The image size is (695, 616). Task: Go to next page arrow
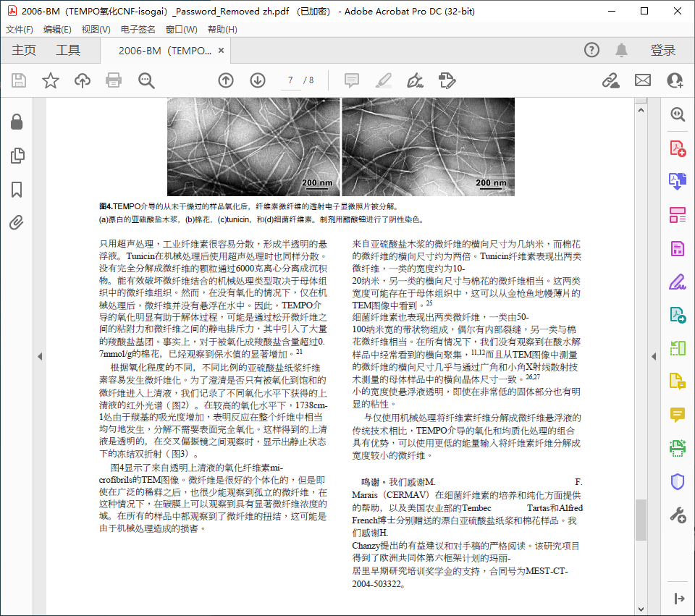click(x=258, y=80)
